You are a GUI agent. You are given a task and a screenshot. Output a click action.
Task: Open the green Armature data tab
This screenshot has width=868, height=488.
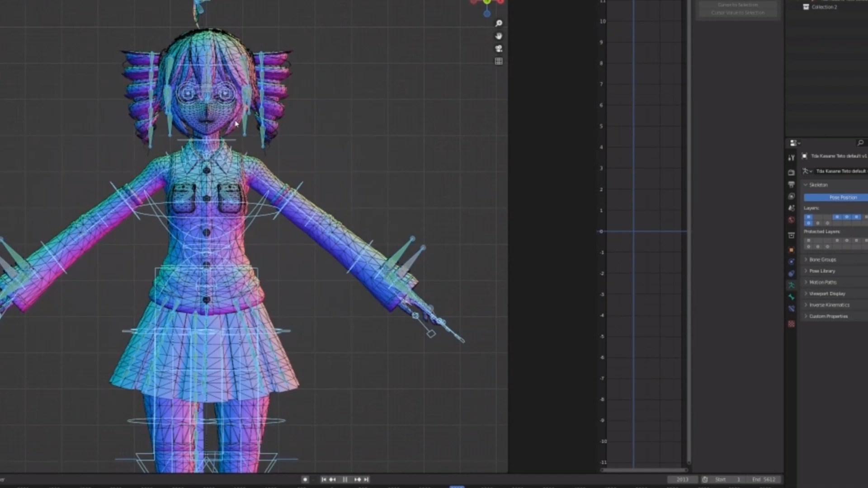(791, 285)
